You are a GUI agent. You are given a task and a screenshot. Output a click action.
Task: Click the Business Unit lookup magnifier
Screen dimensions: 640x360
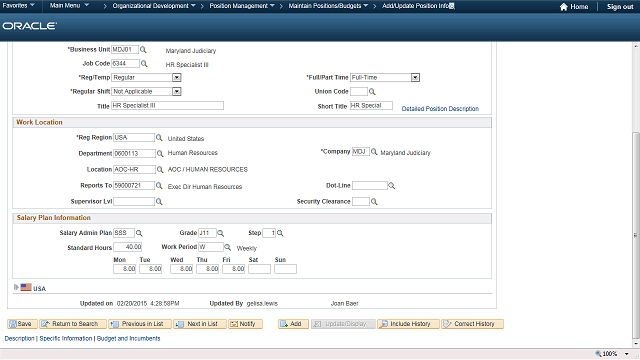point(143,49)
